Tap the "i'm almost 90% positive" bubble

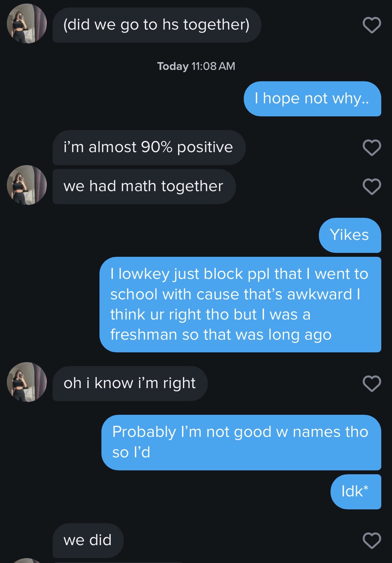point(149,148)
